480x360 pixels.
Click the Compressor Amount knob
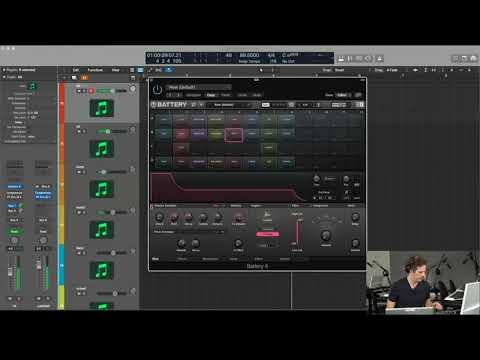coord(326,235)
